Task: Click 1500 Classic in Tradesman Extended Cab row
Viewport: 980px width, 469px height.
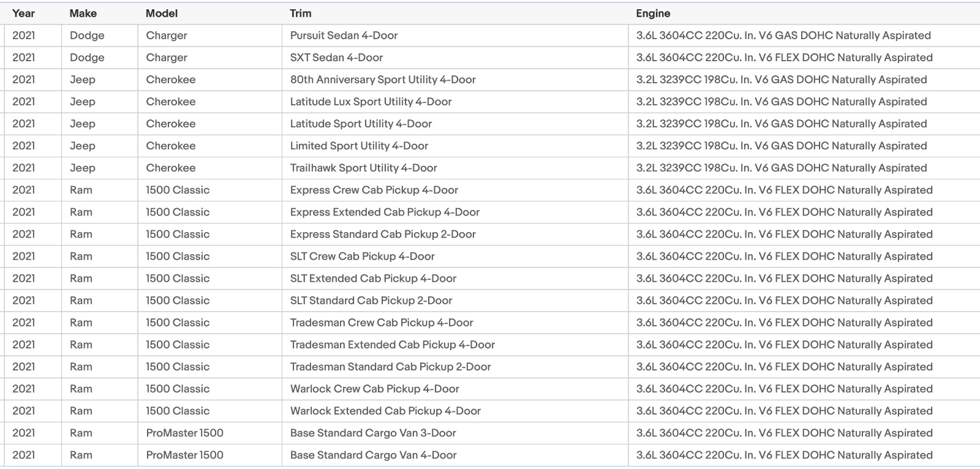Action: click(x=178, y=344)
